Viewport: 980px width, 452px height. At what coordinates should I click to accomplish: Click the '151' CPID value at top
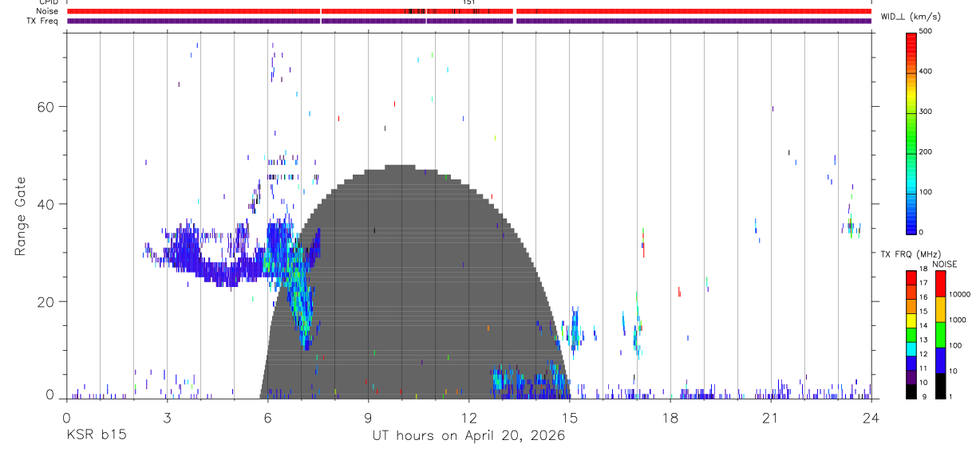point(469,2)
